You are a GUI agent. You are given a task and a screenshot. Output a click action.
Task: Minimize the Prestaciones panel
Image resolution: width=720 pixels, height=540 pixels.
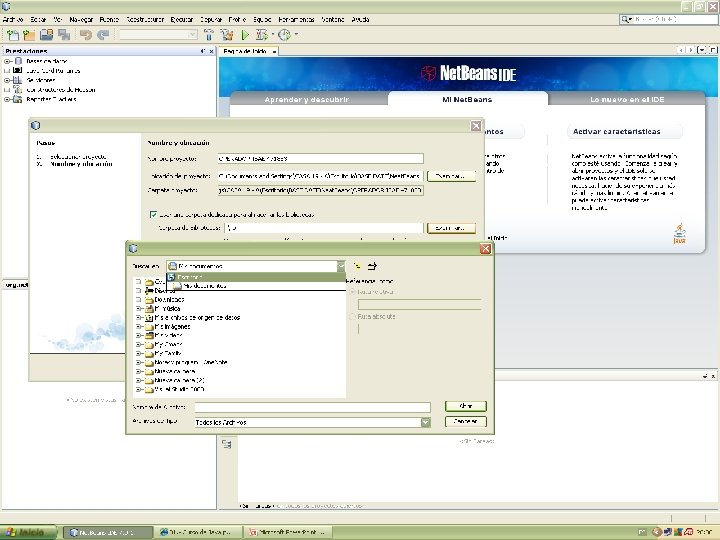point(203,51)
